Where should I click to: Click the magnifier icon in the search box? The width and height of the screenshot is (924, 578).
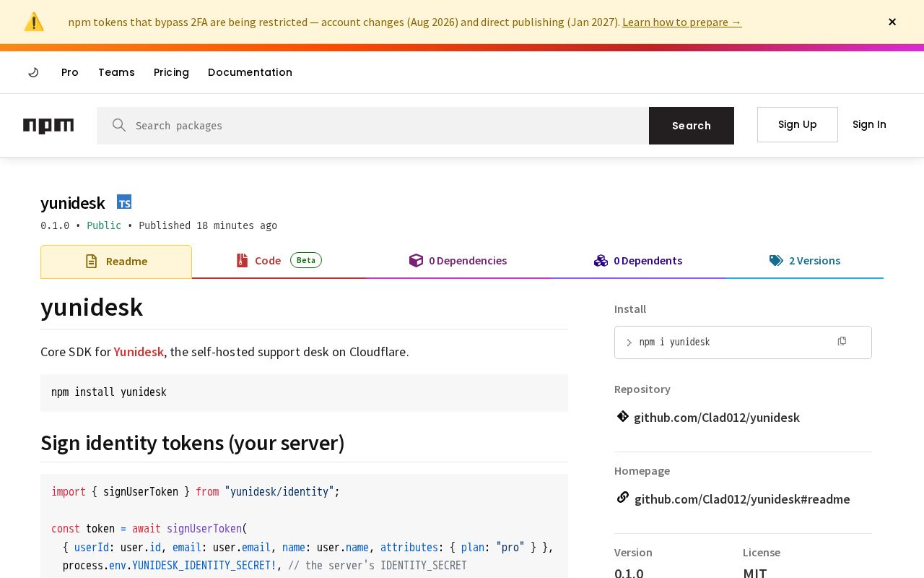tap(119, 125)
